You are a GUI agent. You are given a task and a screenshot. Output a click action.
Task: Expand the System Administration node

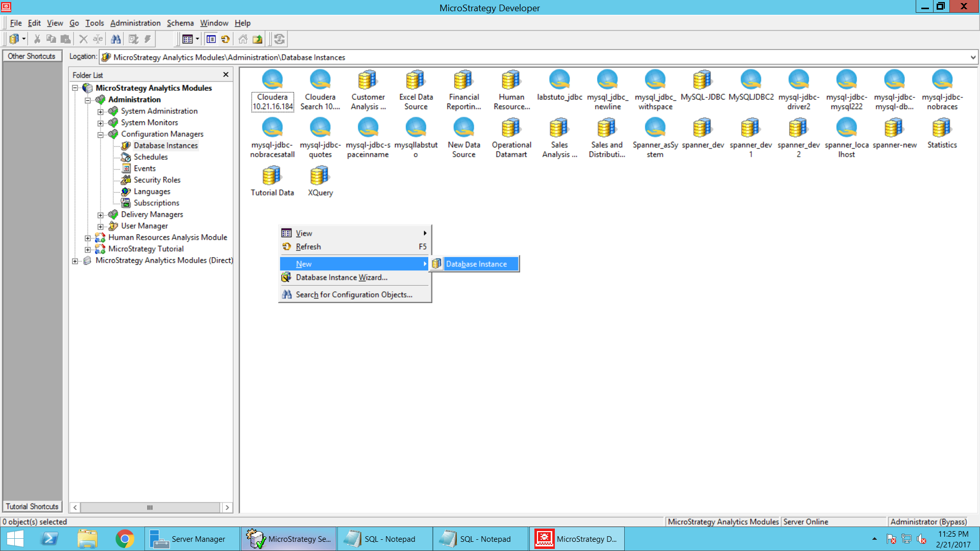tap(101, 111)
